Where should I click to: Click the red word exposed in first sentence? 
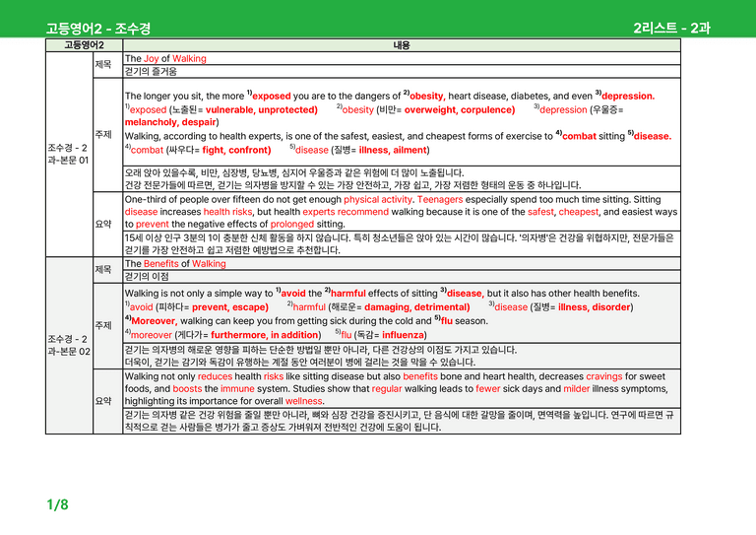(272, 96)
